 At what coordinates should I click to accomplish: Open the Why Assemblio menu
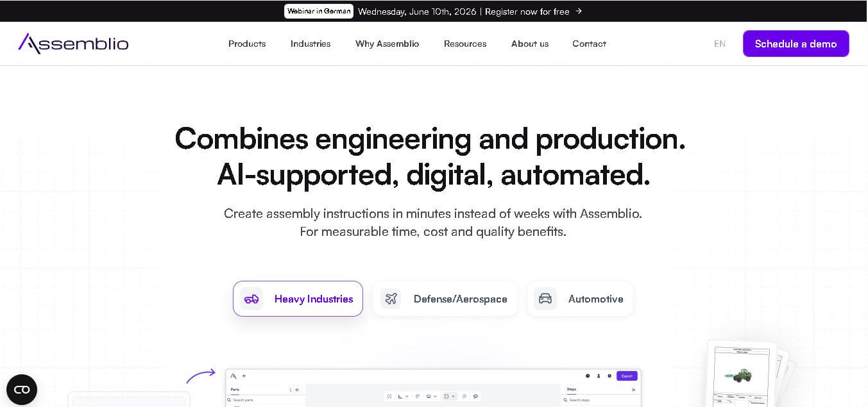click(387, 44)
